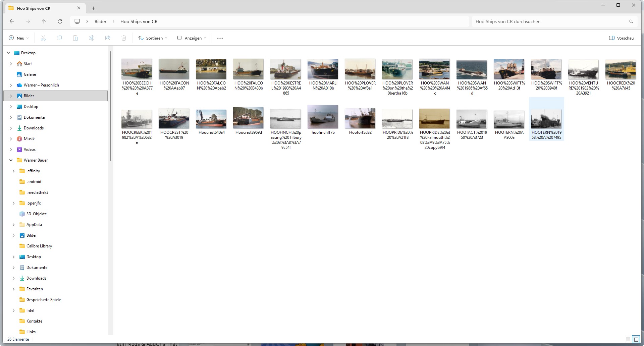Image resolution: width=644 pixels, height=346 pixels.
Task: Click the Back navigation arrow
Action: tap(12, 21)
